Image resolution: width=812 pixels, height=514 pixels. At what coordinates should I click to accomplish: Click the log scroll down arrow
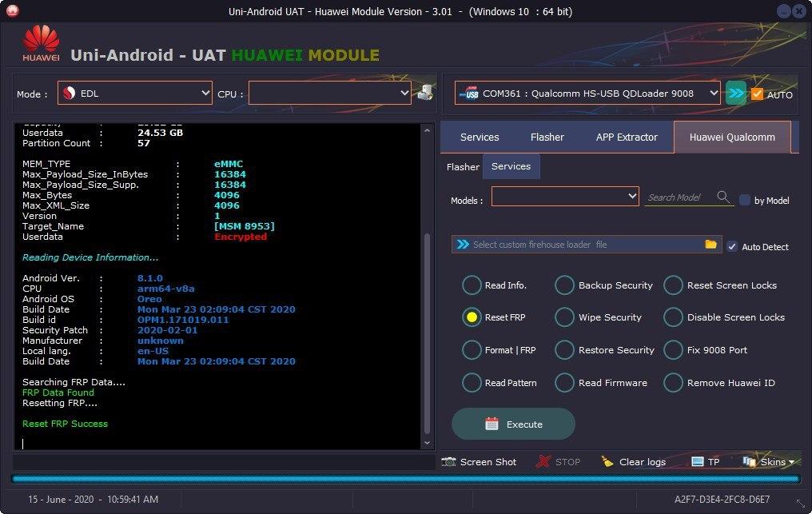(x=427, y=443)
